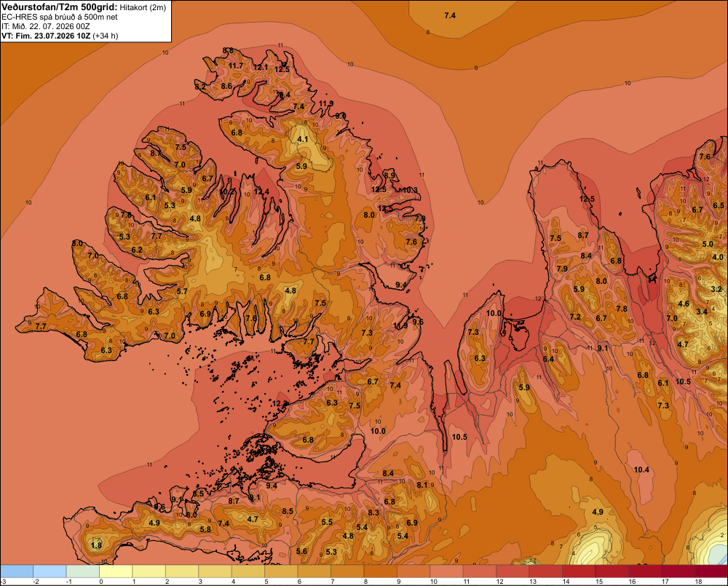The width and height of the screenshot is (728, 586).
Task: Click the 3.2 temperature value
Action: tap(716, 289)
